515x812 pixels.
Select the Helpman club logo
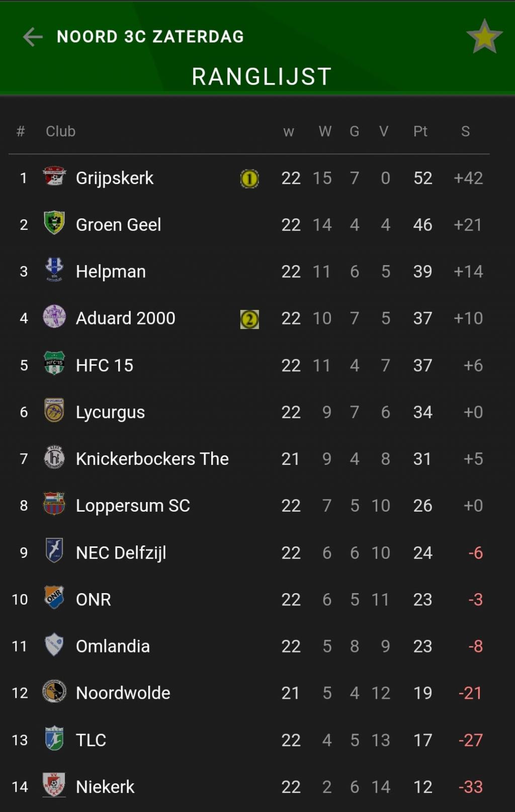tap(54, 270)
